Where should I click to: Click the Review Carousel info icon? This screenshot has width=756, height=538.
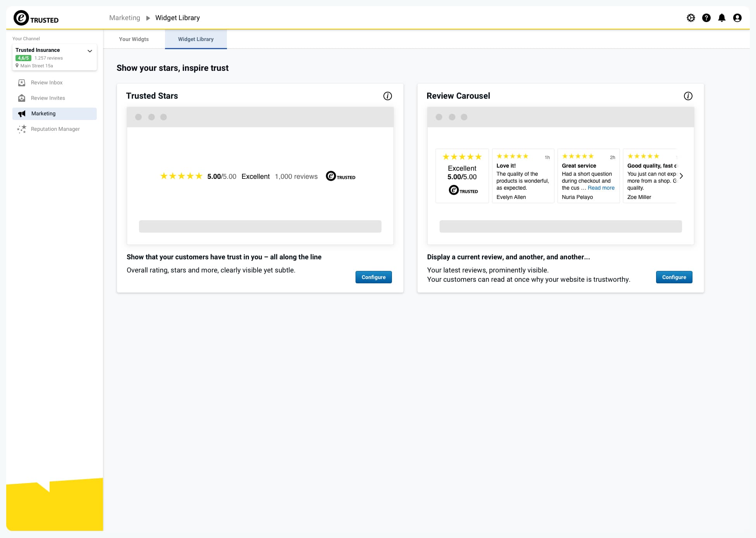[x=688, y=96]
